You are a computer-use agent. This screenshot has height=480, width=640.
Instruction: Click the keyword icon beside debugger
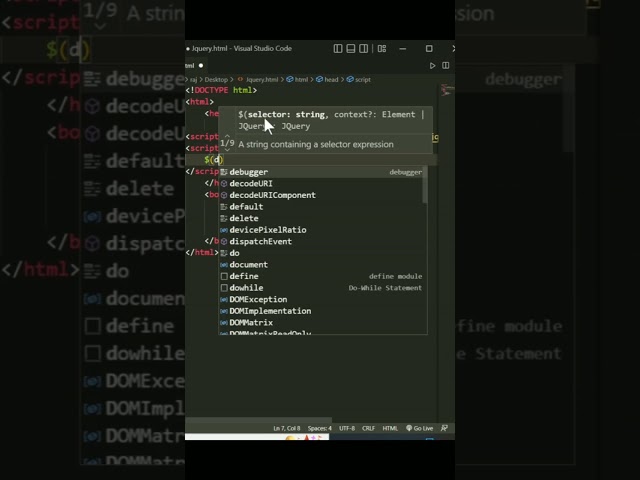pyautogui.click(x=224, y=172)
